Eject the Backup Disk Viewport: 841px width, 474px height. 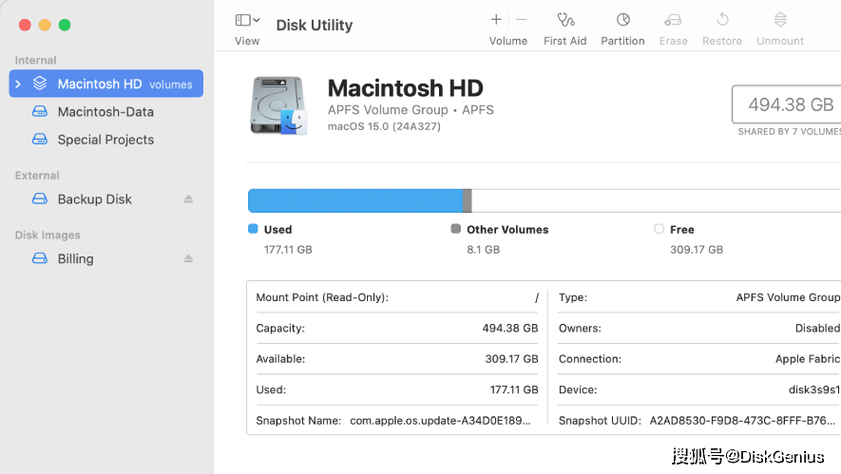click(188, 199)
